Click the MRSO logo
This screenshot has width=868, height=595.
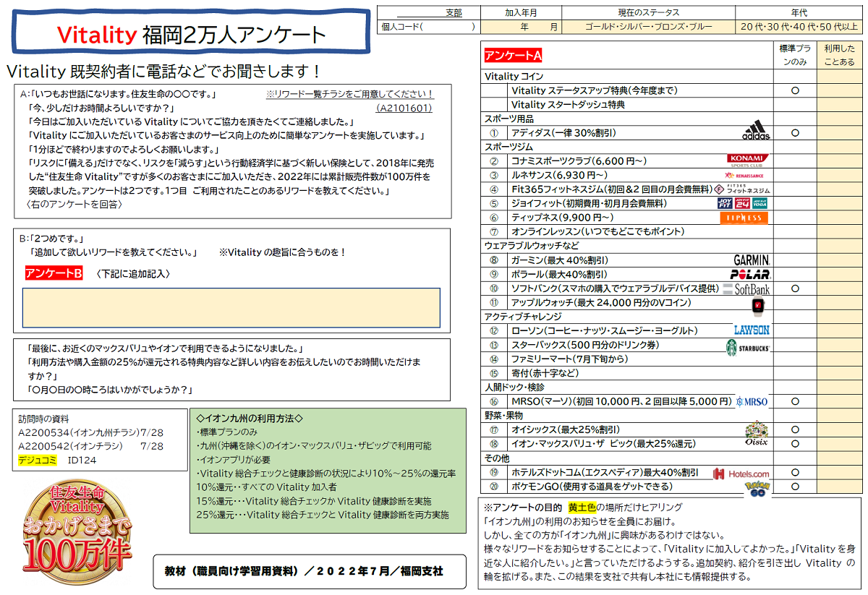752,401
